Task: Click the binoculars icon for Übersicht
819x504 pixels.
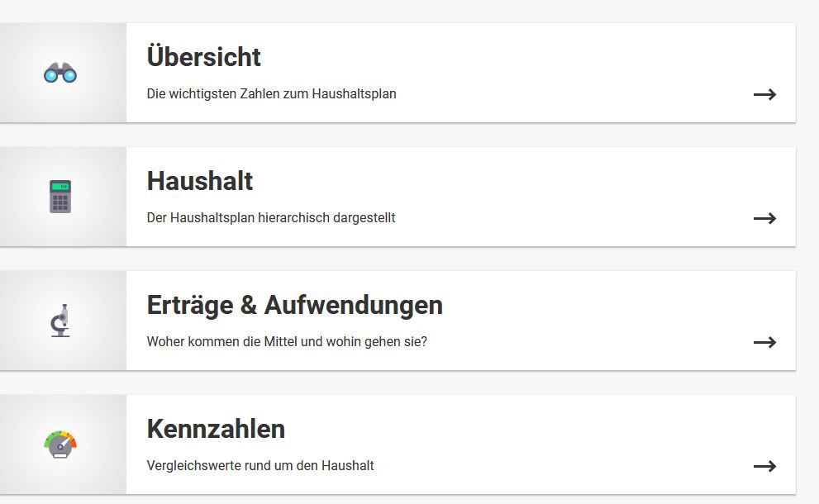Action: pyautogui.click(x=60, y=73)
